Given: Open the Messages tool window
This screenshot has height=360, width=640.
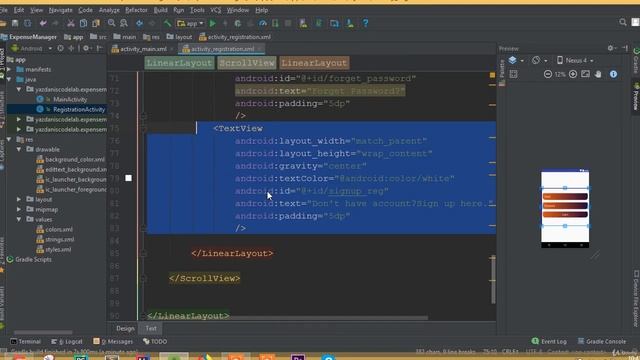Looking at the screenshot, I should coord(113,342).
